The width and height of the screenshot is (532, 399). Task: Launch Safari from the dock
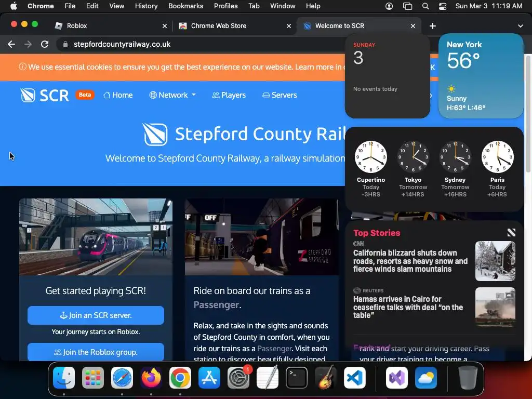pos(122,378)
